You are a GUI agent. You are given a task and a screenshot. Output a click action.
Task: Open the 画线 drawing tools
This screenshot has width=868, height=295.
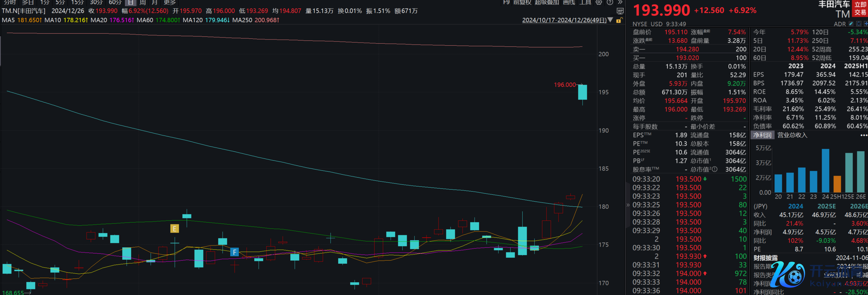(x=569, y=2)
